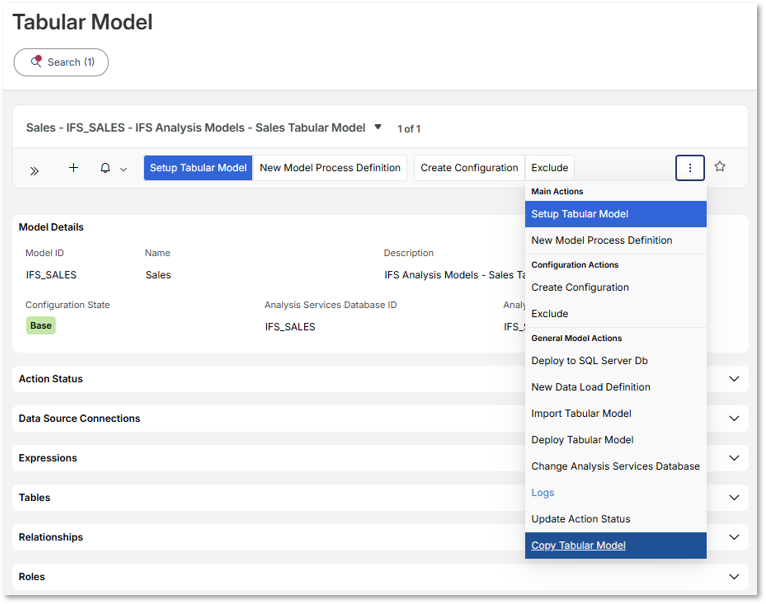
Task: Choose Change Analysis Services Database
Action: (x=616, y=466)
